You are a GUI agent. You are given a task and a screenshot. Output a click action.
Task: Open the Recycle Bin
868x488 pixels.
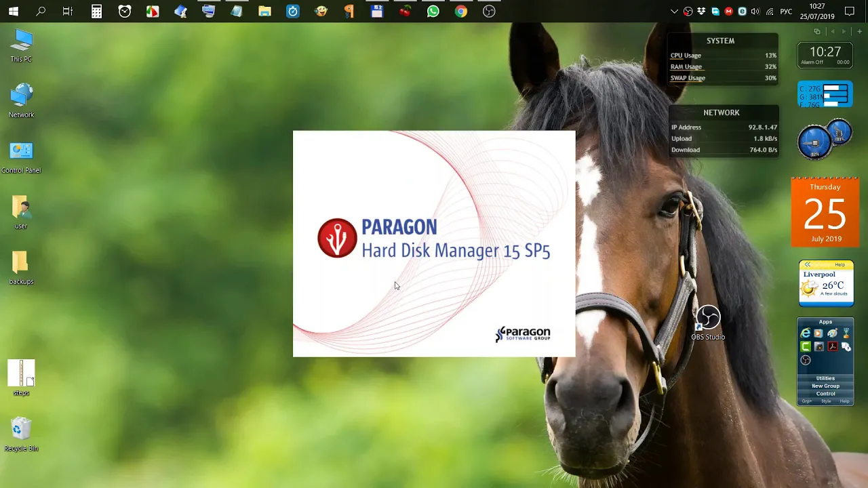(x=21, y=434)
